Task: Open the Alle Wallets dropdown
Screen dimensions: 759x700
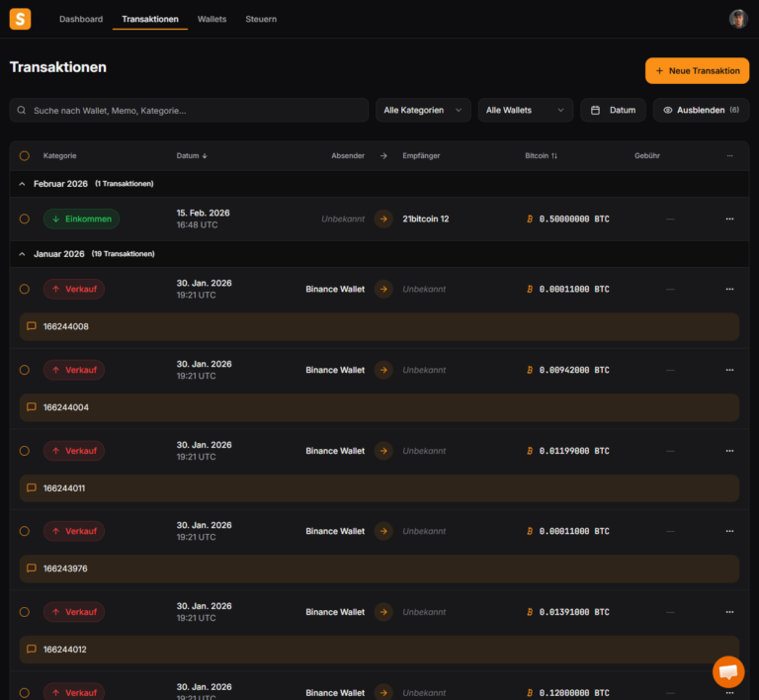Action: [x=525, y=110]
